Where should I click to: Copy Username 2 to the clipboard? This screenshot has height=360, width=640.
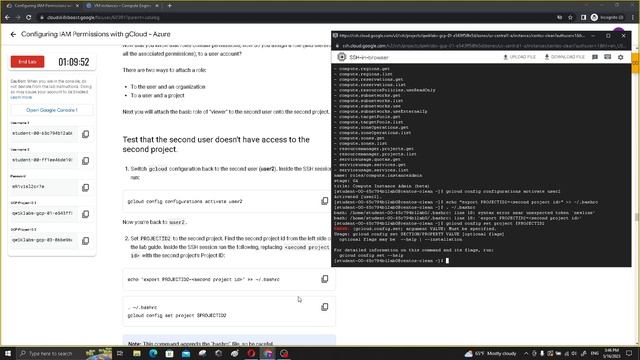(85, 161)
